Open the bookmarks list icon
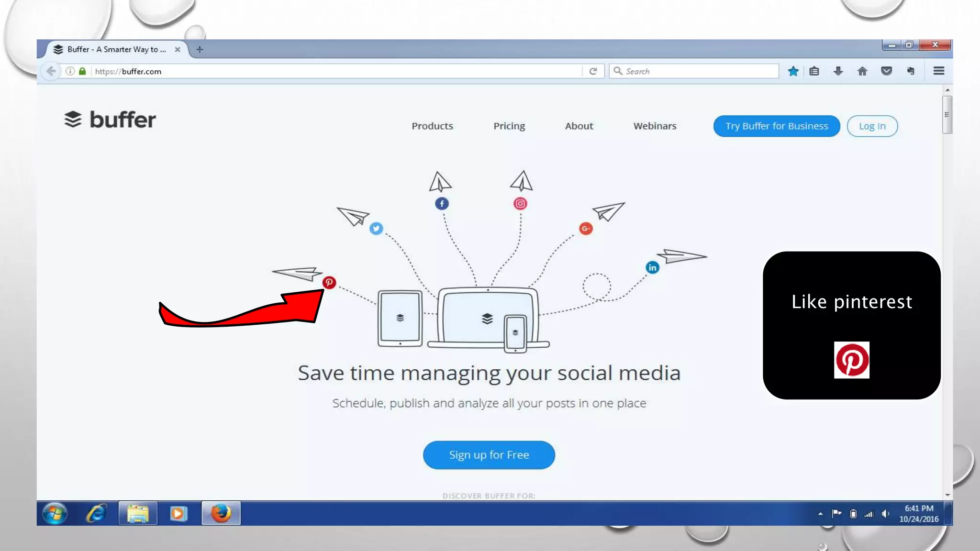The width and height of the screenshot is (980, 551). (x=814, y=71)
